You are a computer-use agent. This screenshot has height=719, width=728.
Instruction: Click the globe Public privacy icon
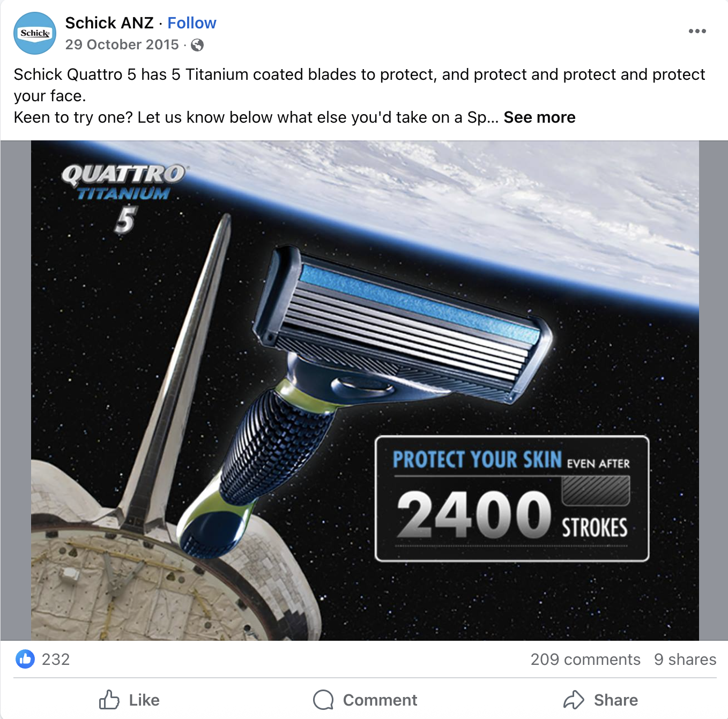click(197, 45)
